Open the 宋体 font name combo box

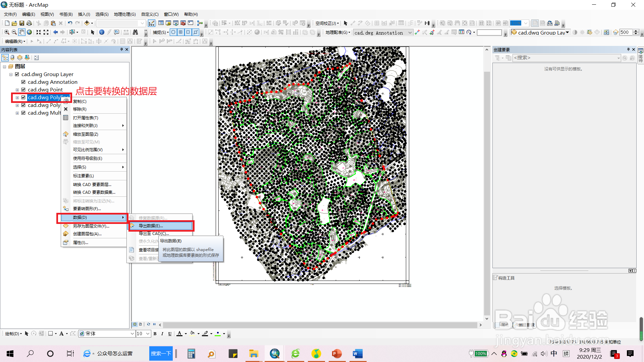click(106, 334)
